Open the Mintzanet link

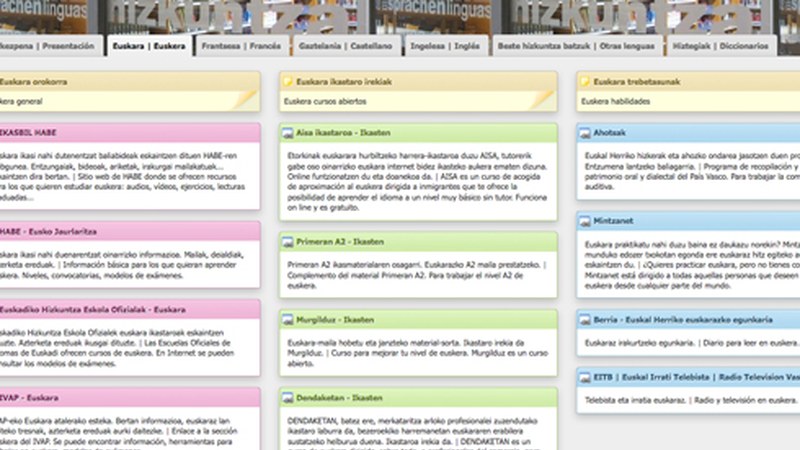click(x=613, y=221)
